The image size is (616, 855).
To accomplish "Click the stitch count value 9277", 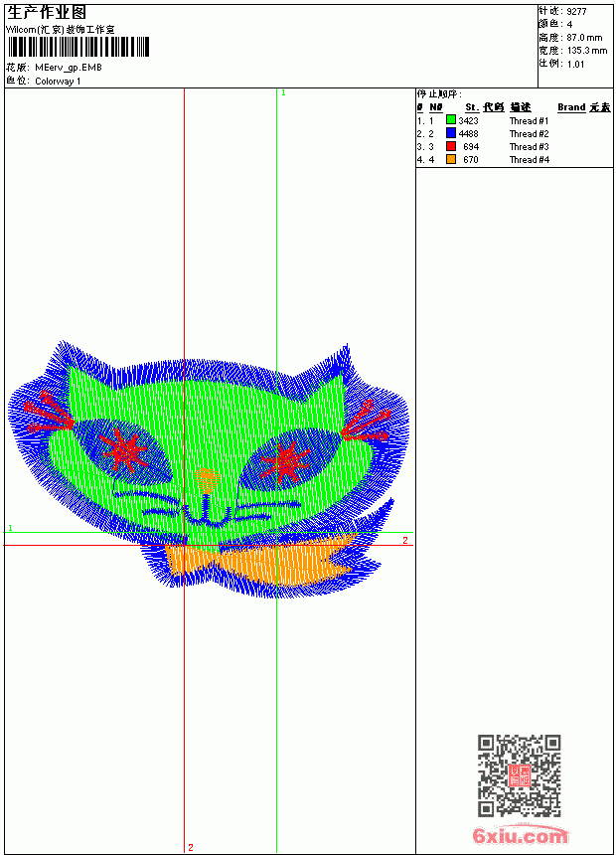I will click(576, 12).
